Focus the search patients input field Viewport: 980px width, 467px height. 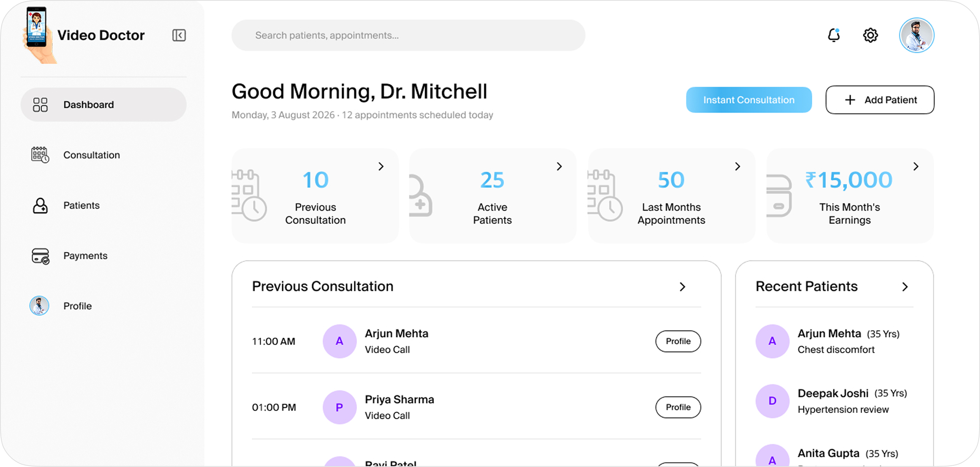408,35
